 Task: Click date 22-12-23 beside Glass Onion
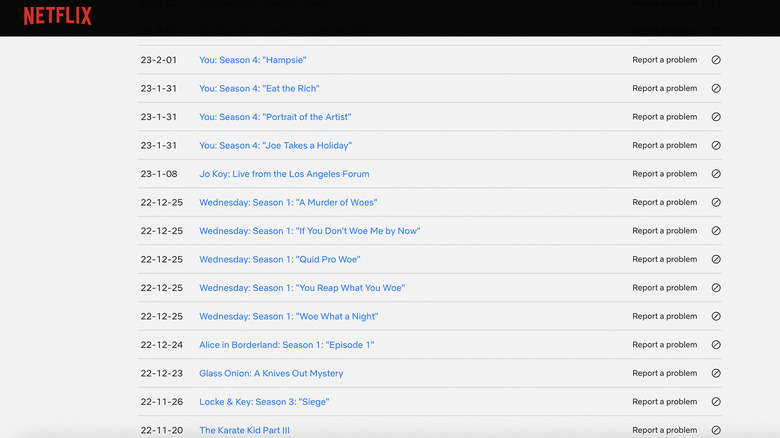[162, 373]
